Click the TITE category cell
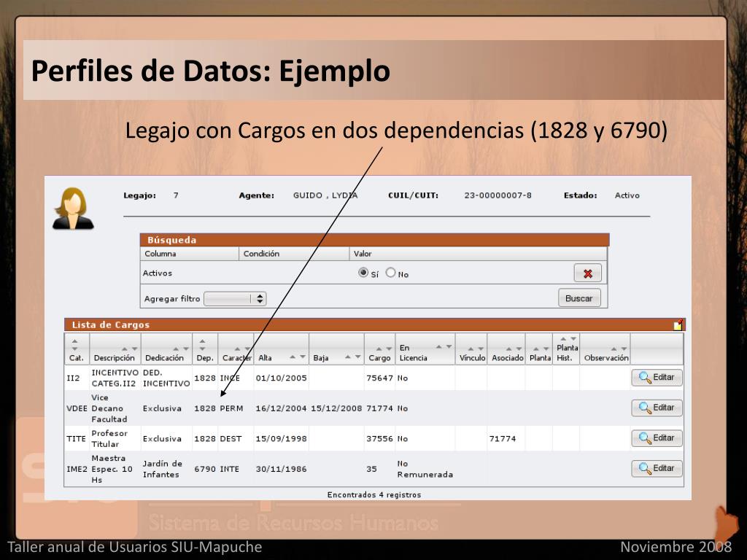747x560 pixels. click(76, 438)
